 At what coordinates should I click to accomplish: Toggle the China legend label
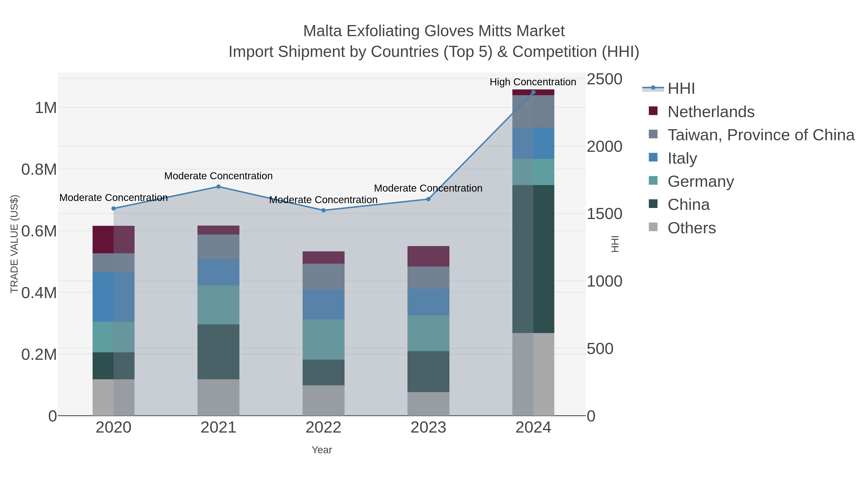689,204
